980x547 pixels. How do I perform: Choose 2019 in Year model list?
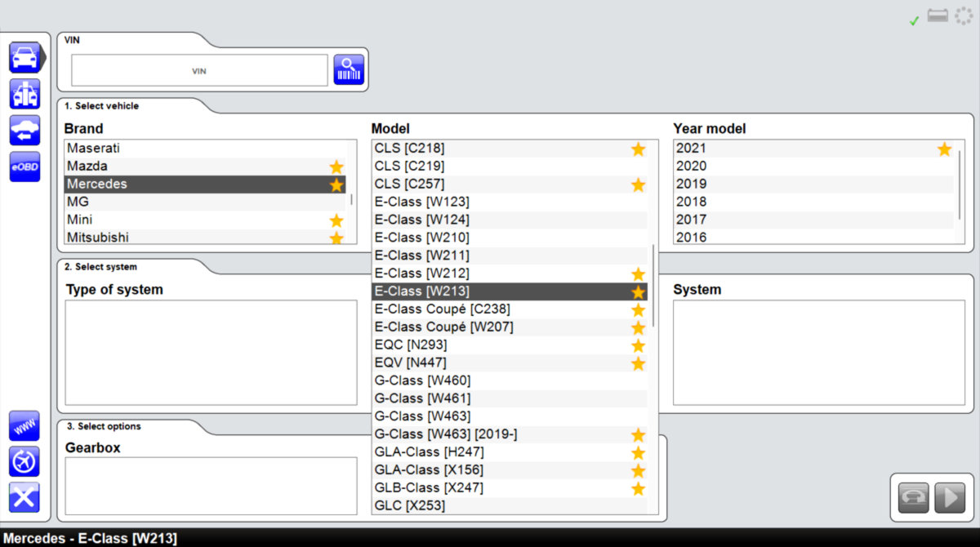click(692, 184)
